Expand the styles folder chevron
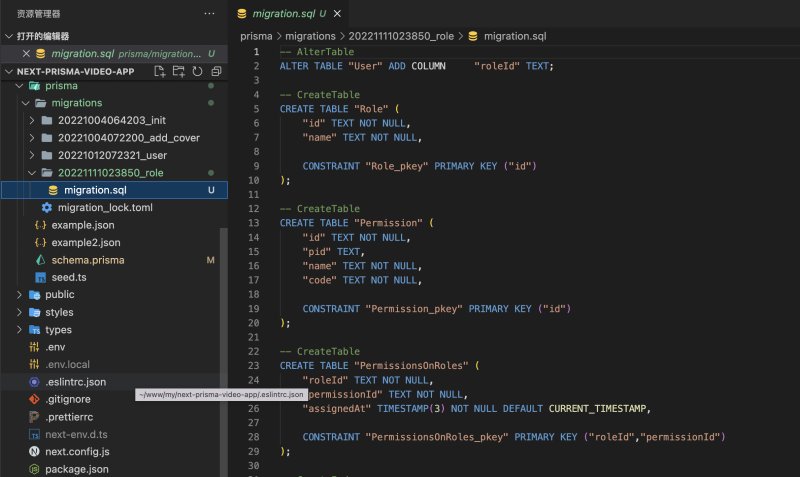Screen dimensions: 800x477 (19, 312)
